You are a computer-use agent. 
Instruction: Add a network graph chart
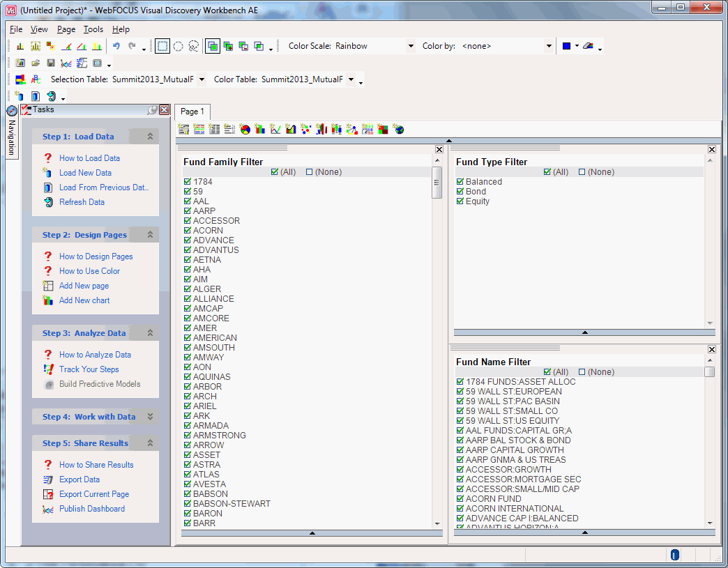[352, 130]
